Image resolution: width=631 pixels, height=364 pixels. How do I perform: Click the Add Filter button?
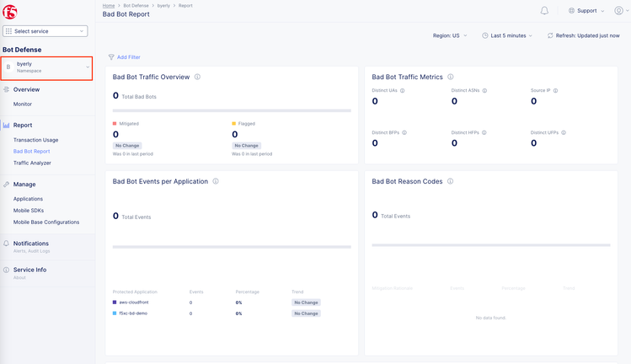pos(124,57)
